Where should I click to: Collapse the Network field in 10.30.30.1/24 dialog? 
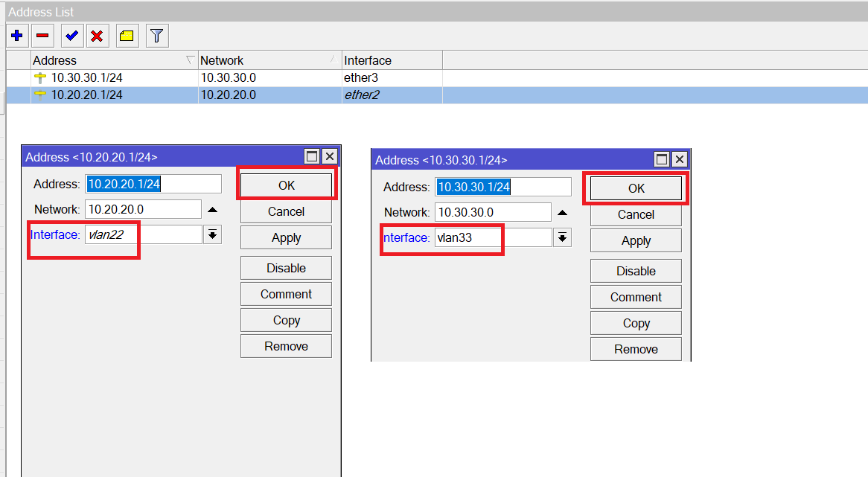563,213
